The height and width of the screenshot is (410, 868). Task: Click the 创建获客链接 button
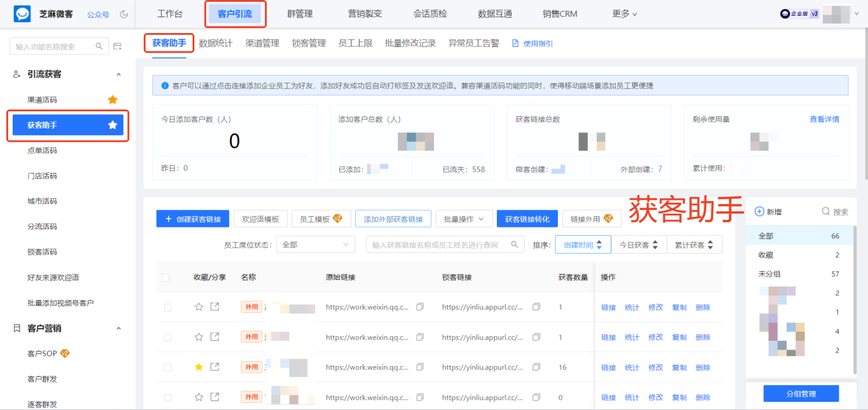point(193,219)
